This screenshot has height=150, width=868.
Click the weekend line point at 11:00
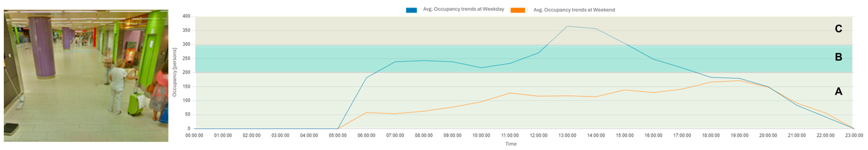pyautogui.click(x=510, y=93)
